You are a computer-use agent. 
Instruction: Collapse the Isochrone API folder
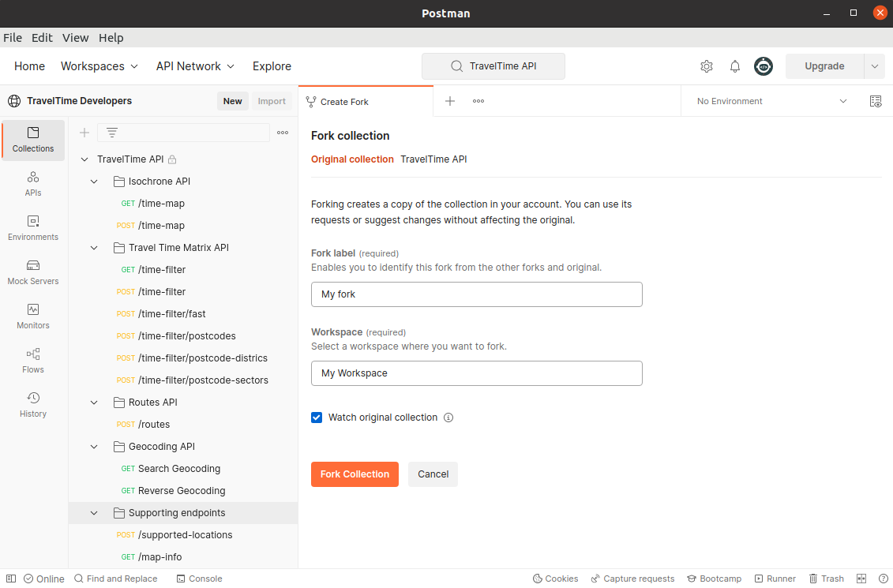(x=93, y=181)
